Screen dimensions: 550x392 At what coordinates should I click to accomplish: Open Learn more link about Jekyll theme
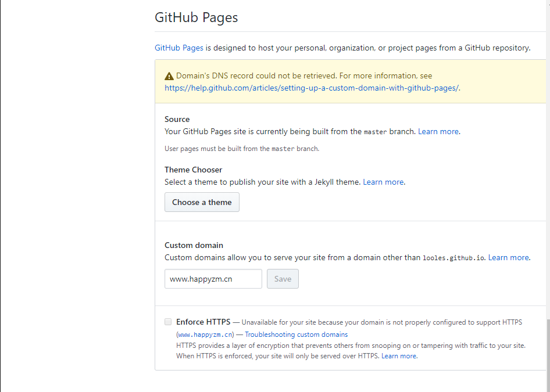(x=383, y=182)
